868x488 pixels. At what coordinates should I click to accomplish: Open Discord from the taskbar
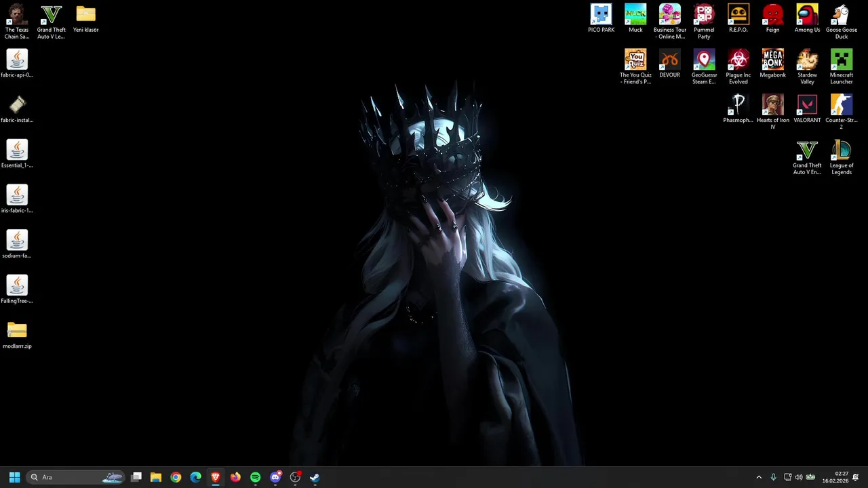point(275,477)
